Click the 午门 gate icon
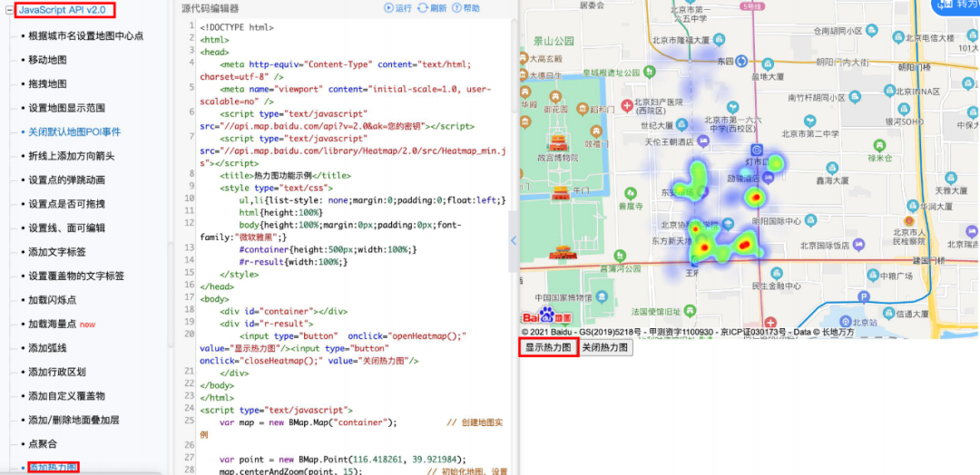Image resolution: width=980 pixels, height=475 pixels. coord(560,193)
